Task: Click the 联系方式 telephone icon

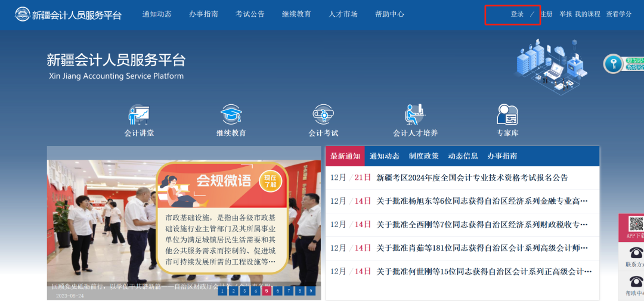Action: (636, 252)
